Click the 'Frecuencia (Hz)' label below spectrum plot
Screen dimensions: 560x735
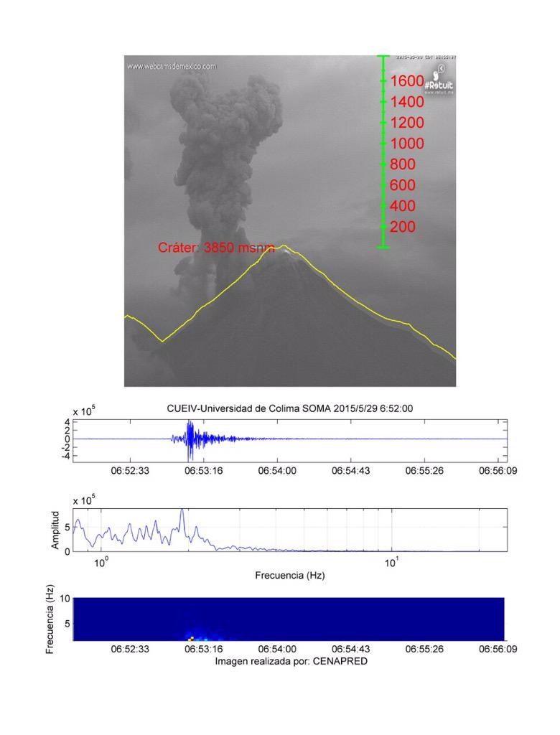coord(290,575)
